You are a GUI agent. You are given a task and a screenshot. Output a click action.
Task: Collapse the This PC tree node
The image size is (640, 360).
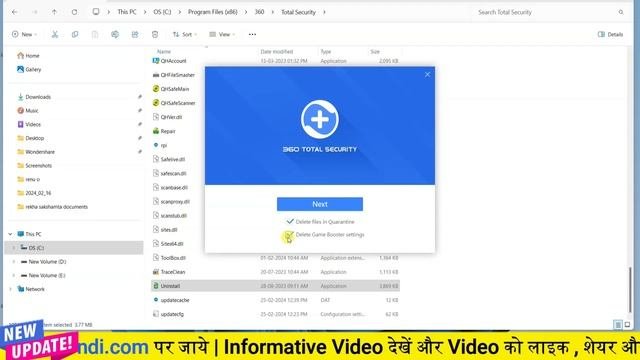point(10,234)
